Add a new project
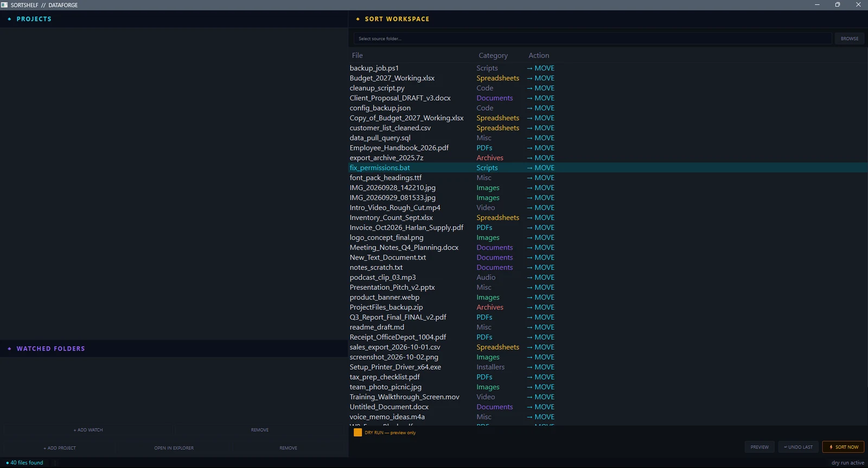 click(x=60, y=448)
